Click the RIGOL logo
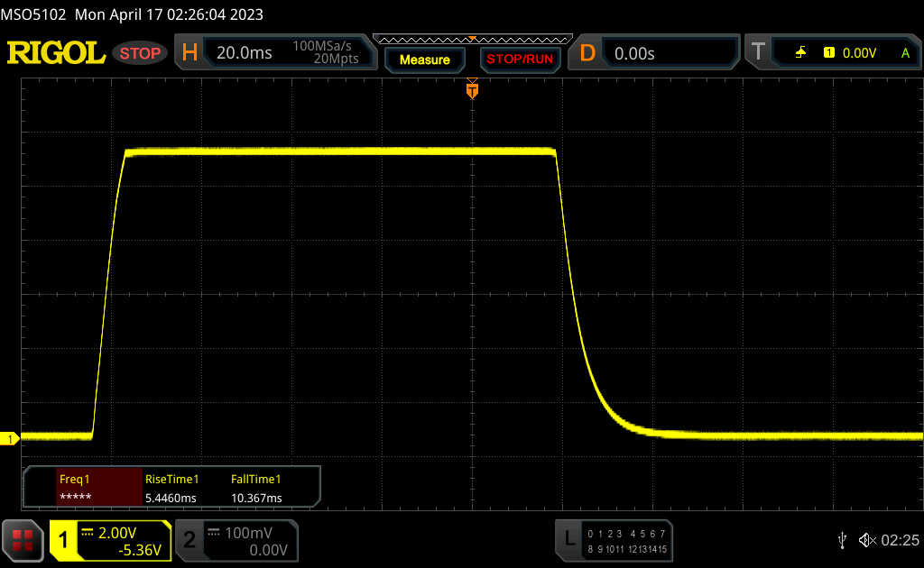 click(56, 53)
